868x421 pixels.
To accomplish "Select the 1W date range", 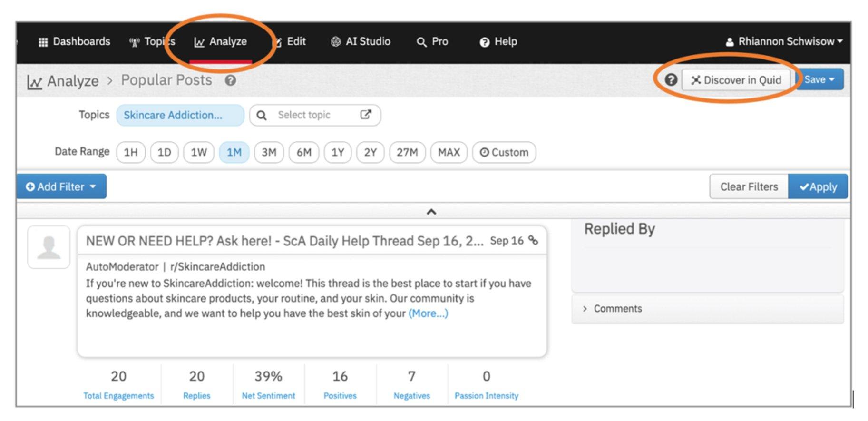I will 199,152.
